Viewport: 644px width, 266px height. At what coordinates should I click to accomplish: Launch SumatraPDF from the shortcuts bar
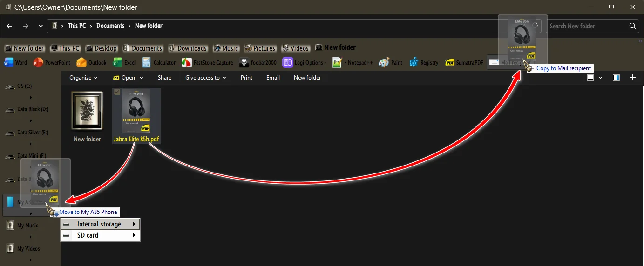pyautogui.click(x=463, y=62)
